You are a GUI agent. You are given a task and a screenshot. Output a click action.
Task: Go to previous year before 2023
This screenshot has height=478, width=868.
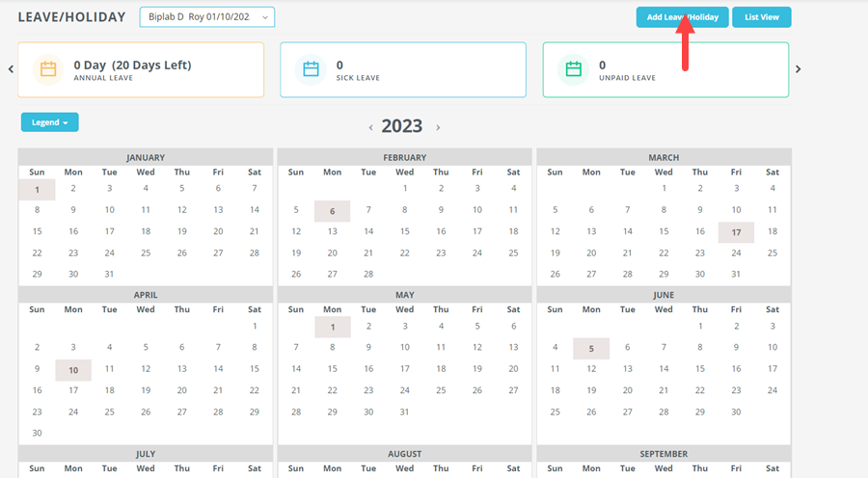370,128
